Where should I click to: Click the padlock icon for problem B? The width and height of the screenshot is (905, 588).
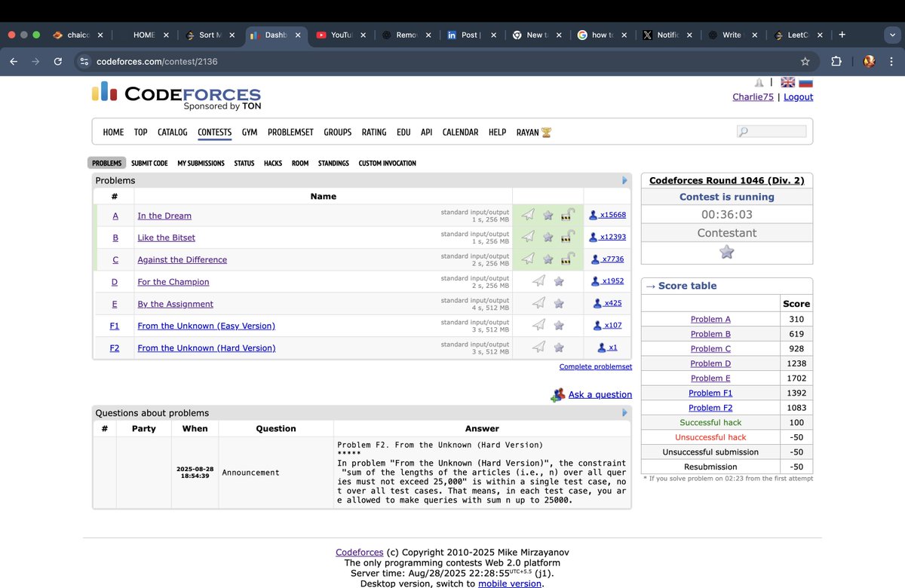[569, 237]
